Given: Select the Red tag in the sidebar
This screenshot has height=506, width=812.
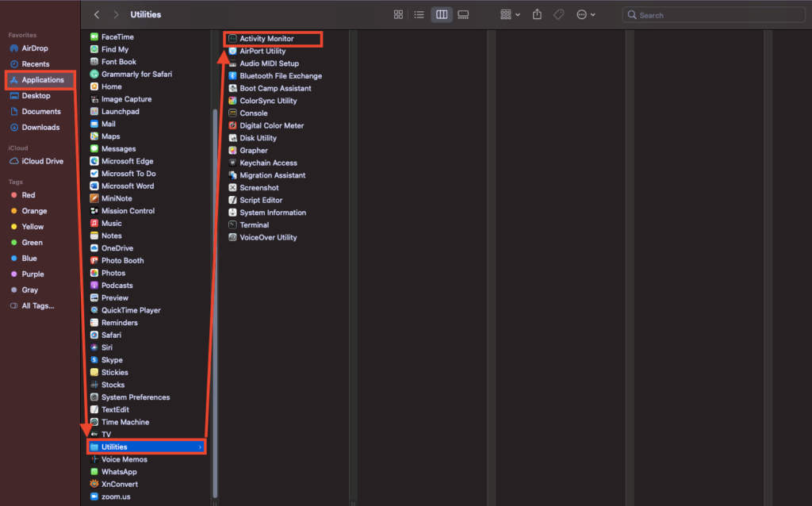Looking at the screenshot, I should [x=29, y=195].
